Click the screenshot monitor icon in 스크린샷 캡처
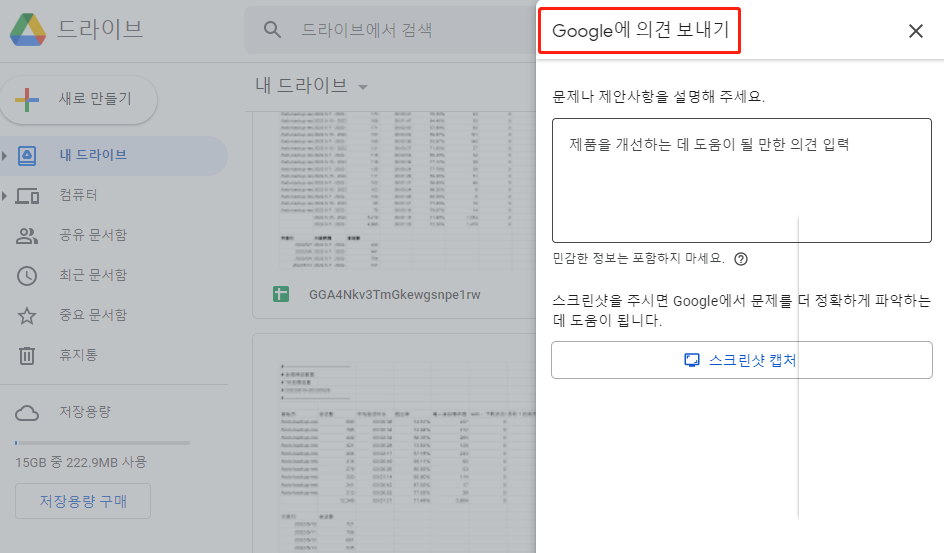 pyautogui.click(x=692, y=360)
